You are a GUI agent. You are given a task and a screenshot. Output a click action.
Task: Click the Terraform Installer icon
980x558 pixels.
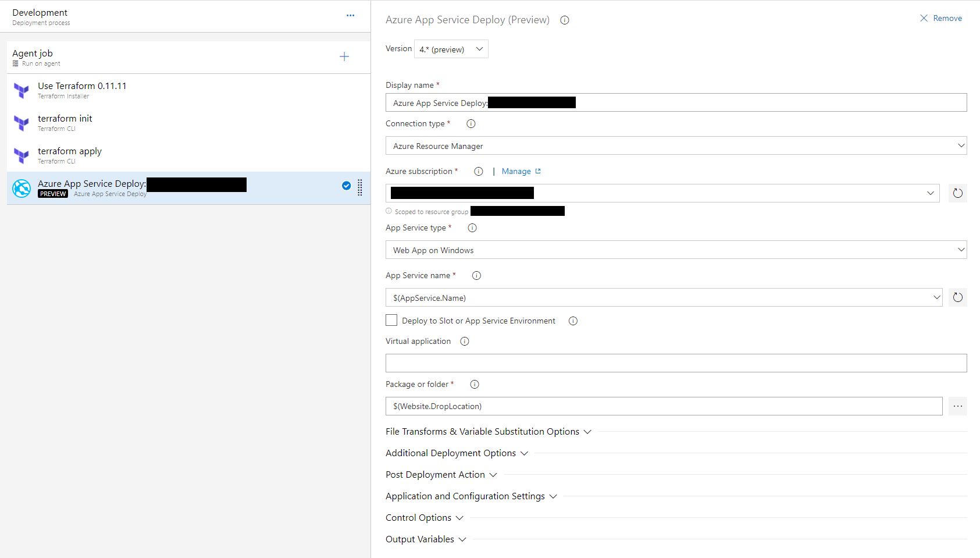click(x=22, y=90)
